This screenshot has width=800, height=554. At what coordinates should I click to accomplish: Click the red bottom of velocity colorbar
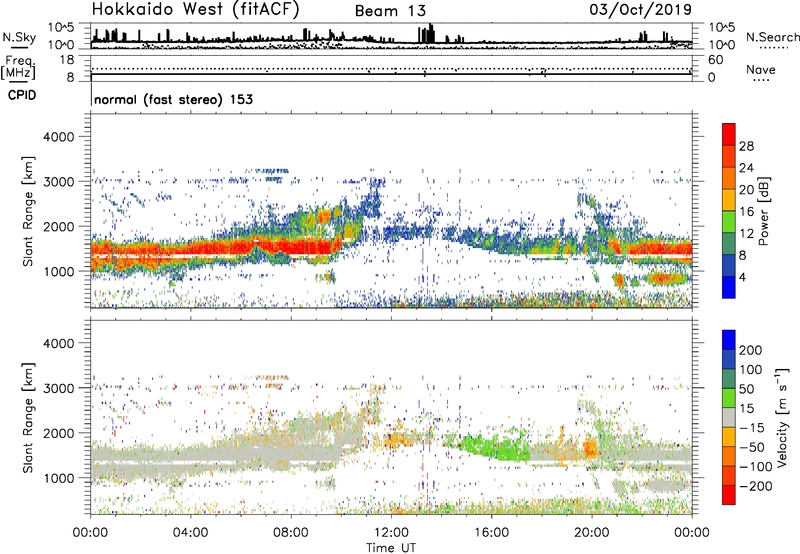click(x=729, y=495)
